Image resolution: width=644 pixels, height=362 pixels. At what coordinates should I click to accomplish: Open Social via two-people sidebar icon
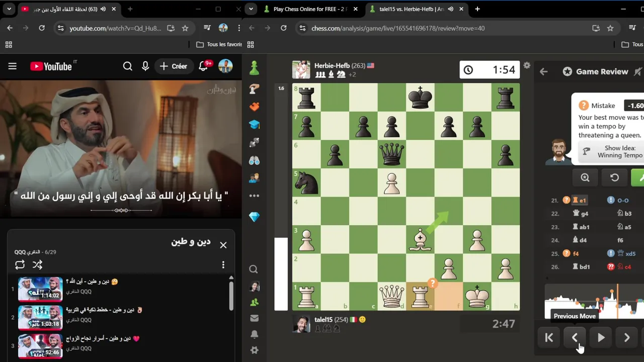click(x=254, y=178)
